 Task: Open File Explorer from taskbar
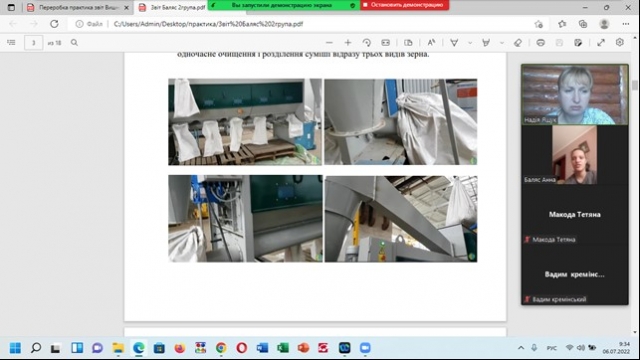[118, 348]
